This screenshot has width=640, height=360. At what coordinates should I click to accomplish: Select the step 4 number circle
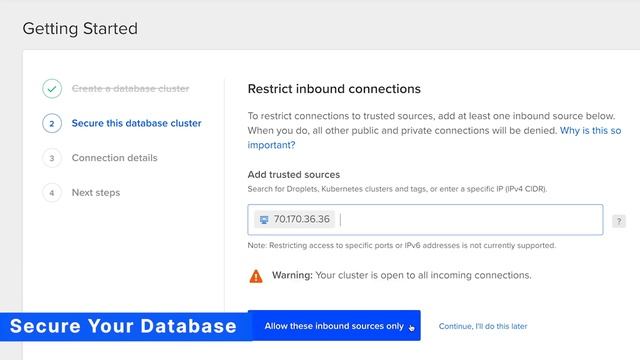pos(52,193)
